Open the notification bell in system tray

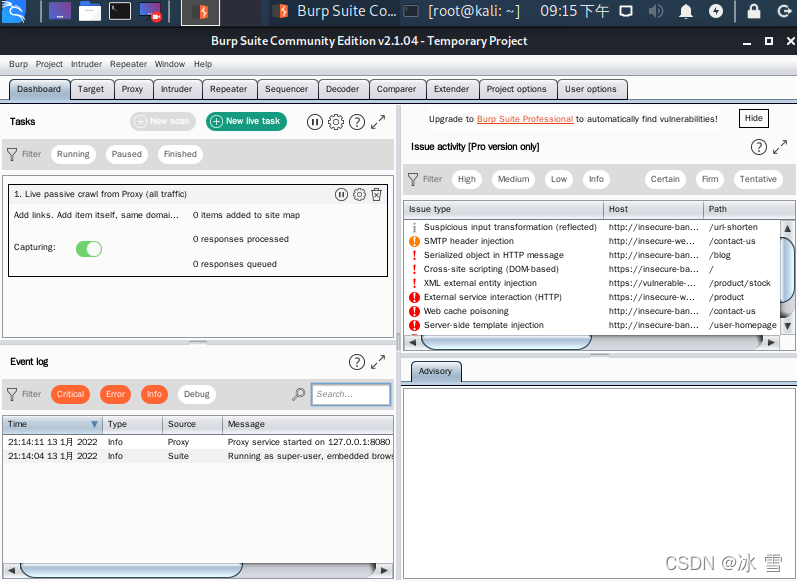pos(686,11)
